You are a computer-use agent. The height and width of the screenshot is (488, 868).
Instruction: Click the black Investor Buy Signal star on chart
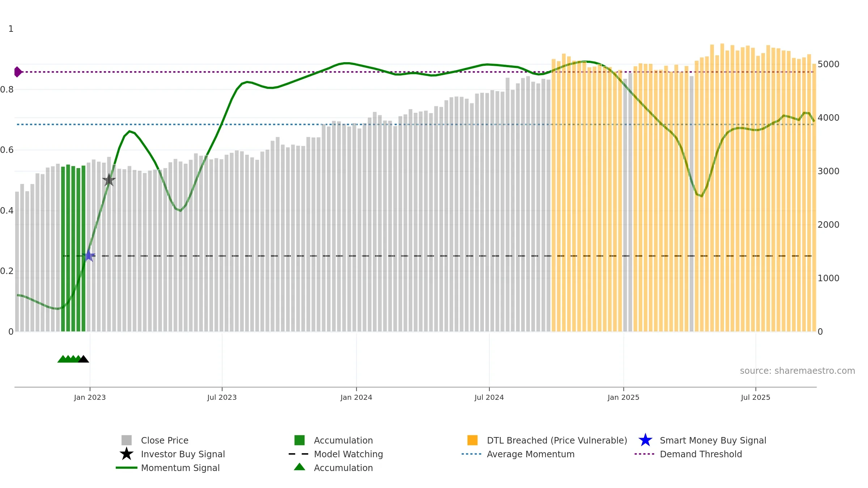coord(109,180)
